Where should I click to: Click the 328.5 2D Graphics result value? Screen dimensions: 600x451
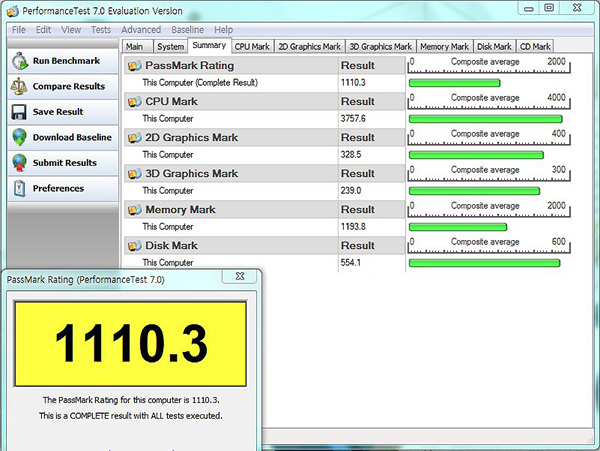tap(351, 155)
